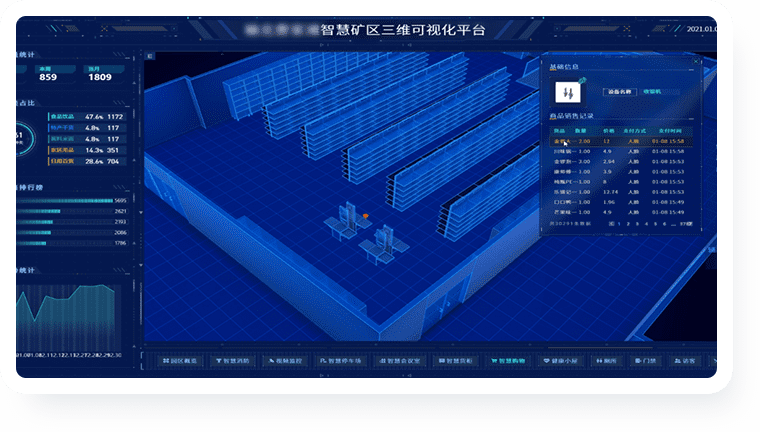Click the orange marker in 3D scene

[x=366, y=215]
